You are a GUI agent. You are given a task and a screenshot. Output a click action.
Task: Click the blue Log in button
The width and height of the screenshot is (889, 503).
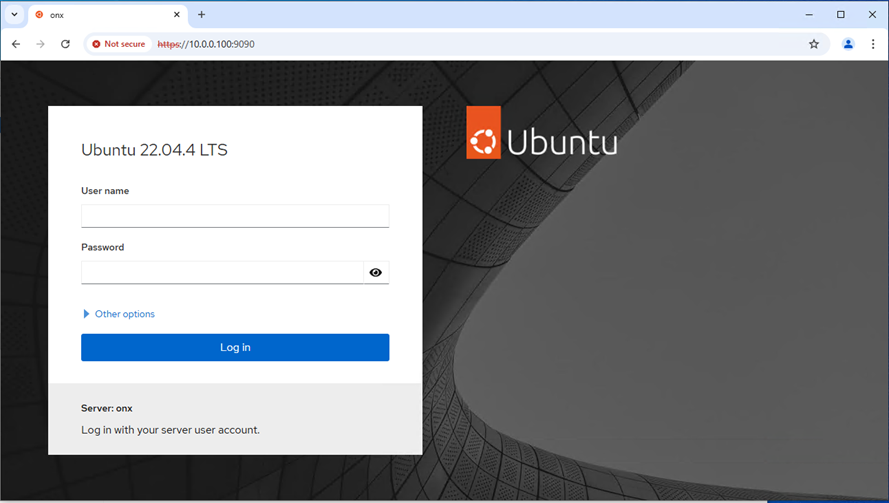(x=235, y=348)
